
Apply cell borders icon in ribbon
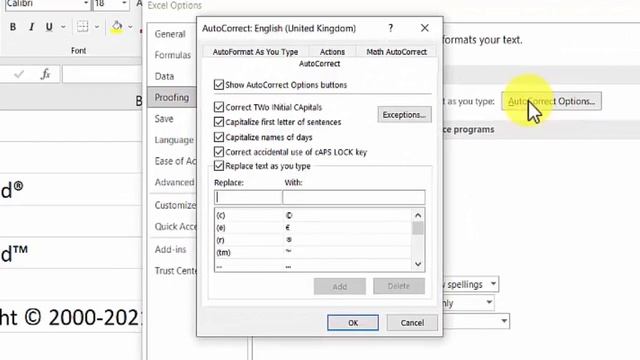click(82, 27)
